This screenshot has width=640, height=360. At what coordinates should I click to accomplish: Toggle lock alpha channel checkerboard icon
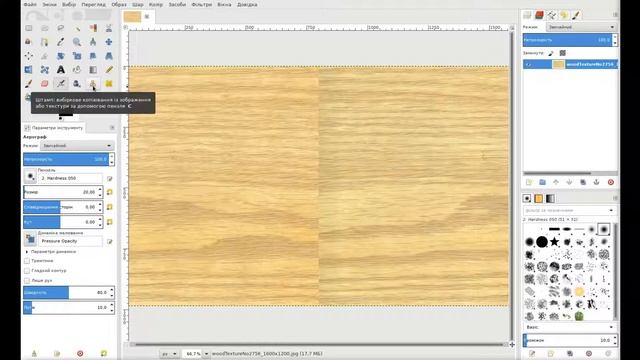[562, 53]
